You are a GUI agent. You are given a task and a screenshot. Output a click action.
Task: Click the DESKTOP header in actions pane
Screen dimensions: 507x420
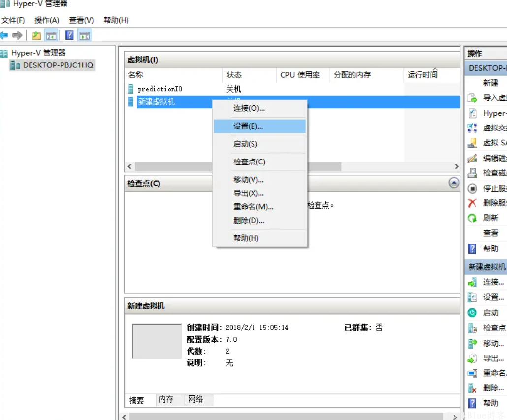486,68
